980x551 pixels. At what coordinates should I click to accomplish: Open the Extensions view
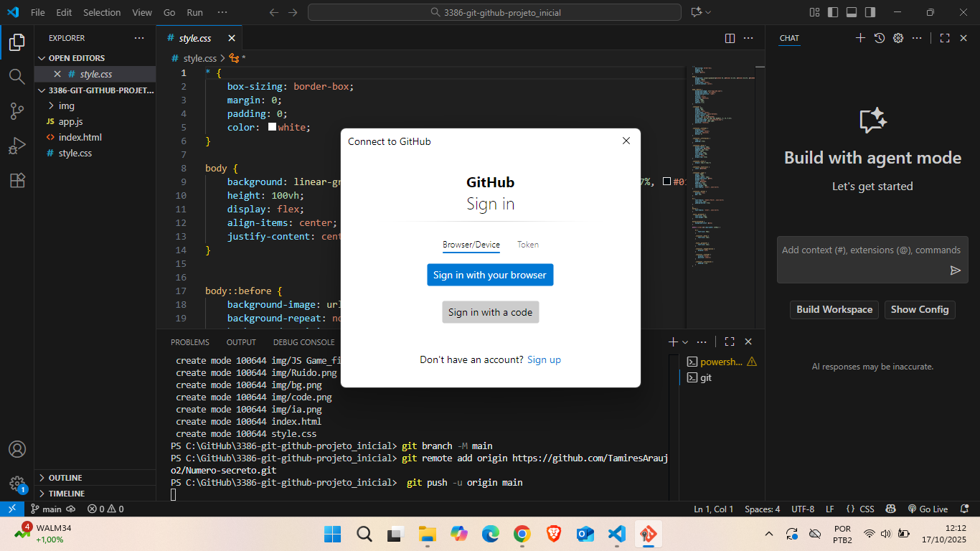click(17, 181)
